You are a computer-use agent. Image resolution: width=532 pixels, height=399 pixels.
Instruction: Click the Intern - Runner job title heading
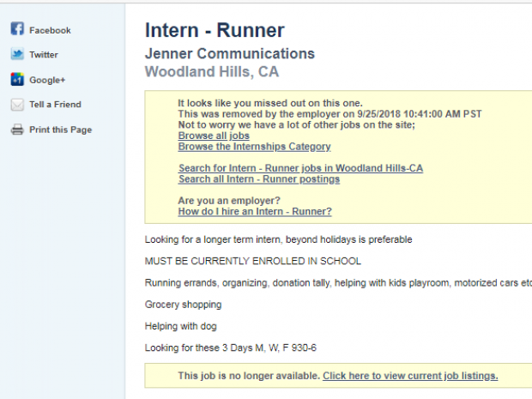point(215,31)
